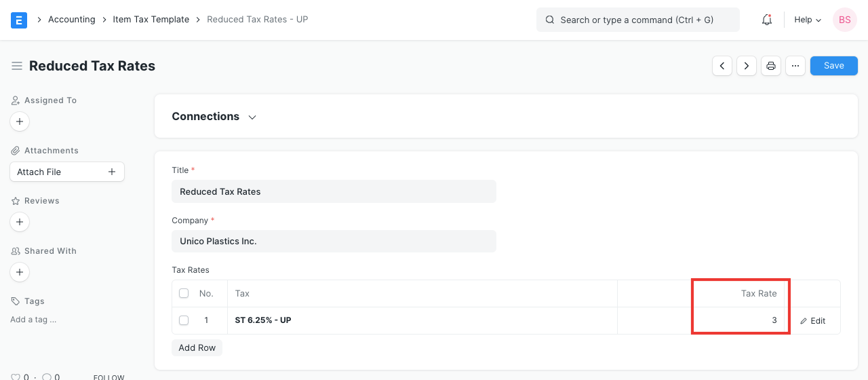Select all rows checkbox in Tax Rates header
This screenshot has width=868, height=380.
pyautogui.click(x=184, y=293)
